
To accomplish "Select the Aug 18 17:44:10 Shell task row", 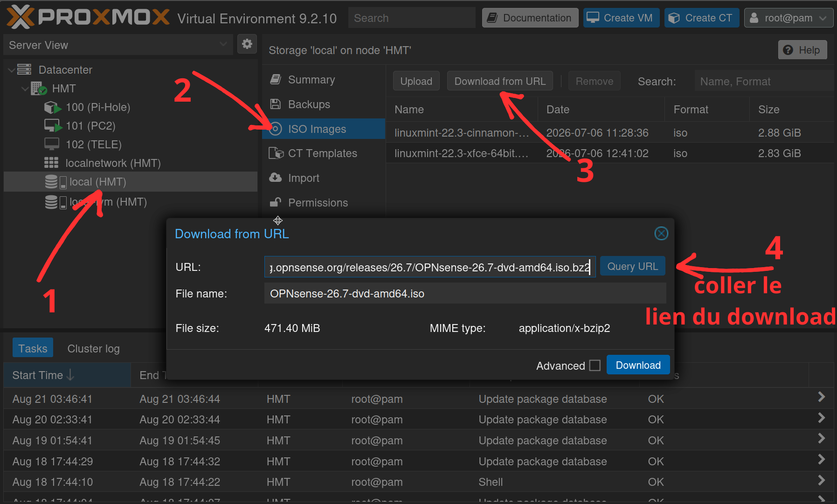I will tap(419, 482).
